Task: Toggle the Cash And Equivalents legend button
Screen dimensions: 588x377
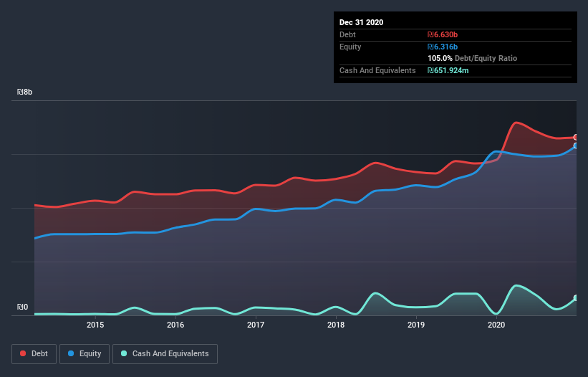Action: 165,354
